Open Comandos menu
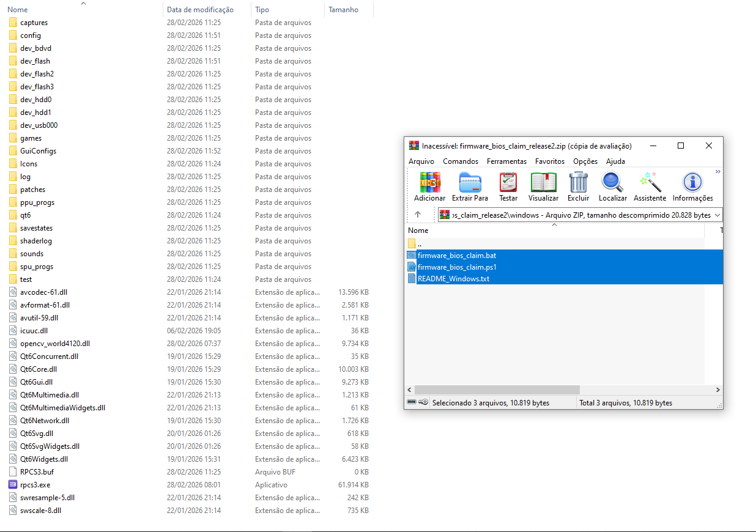756x532 pixels. click(x=461, y=161)
